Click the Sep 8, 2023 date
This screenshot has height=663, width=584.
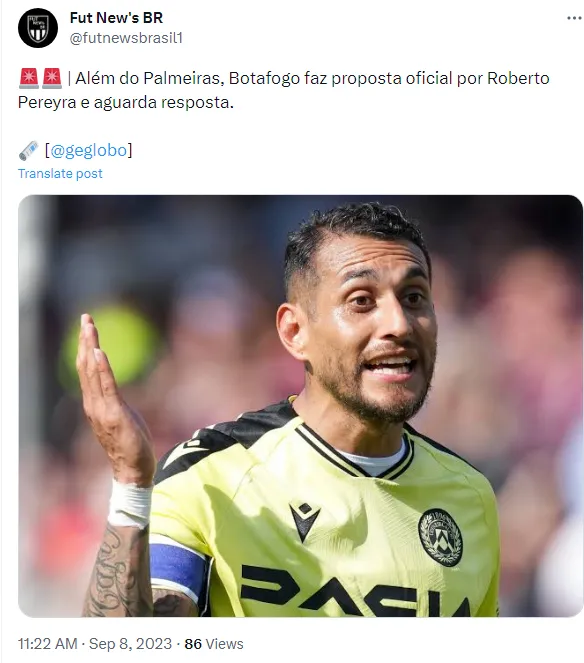[x=130, y=644]
